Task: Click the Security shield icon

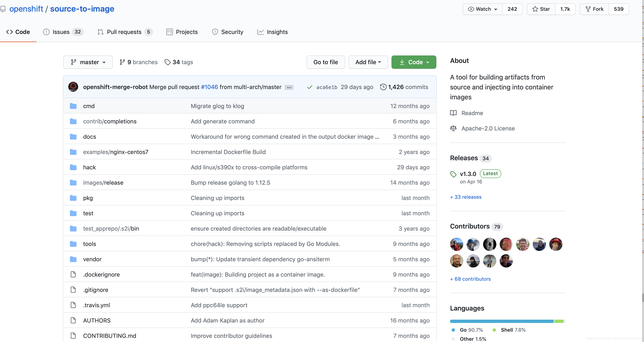Action: click(215, 32)
